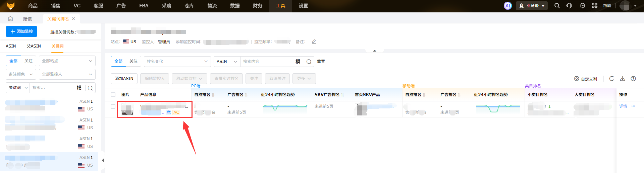Edit the 备注 with pencil icon

pos(314,42)
